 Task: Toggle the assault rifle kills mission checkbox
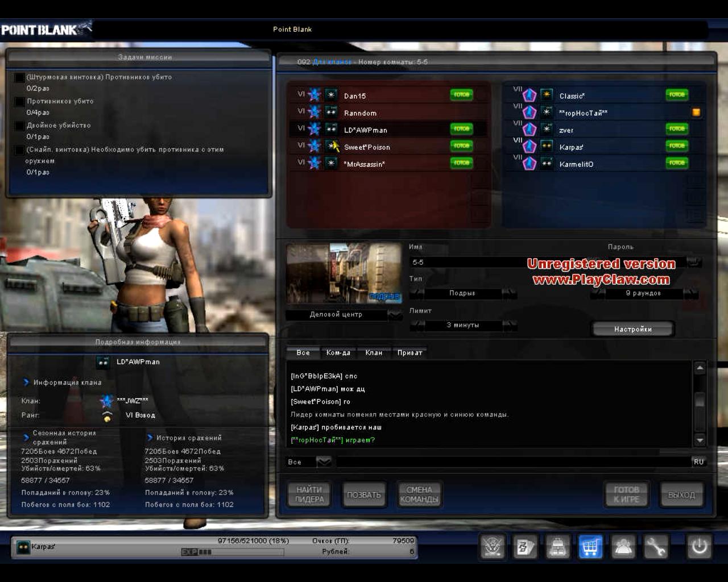click(x=19, y=77)
